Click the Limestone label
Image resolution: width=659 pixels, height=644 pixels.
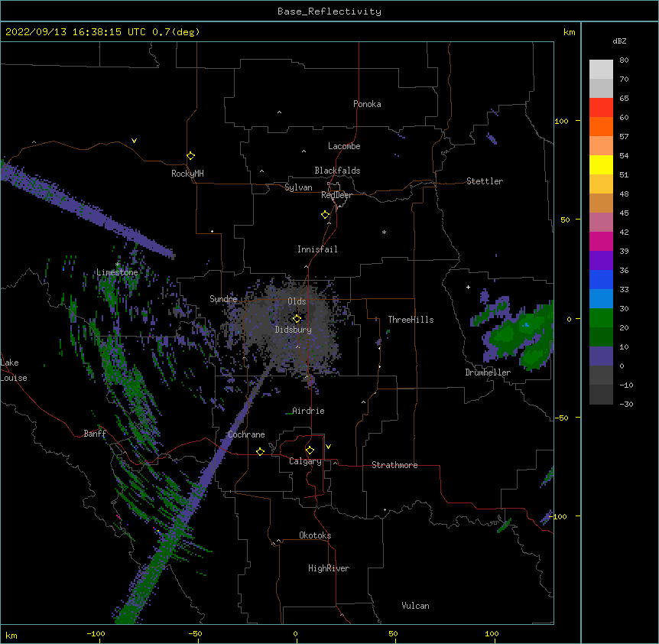click(x=117, y=272)
